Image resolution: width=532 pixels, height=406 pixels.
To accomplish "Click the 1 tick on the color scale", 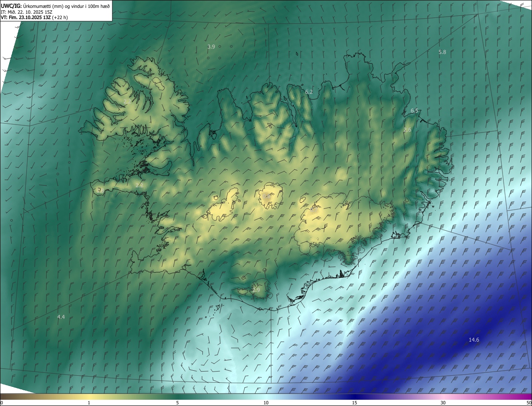I will point(89,403).
